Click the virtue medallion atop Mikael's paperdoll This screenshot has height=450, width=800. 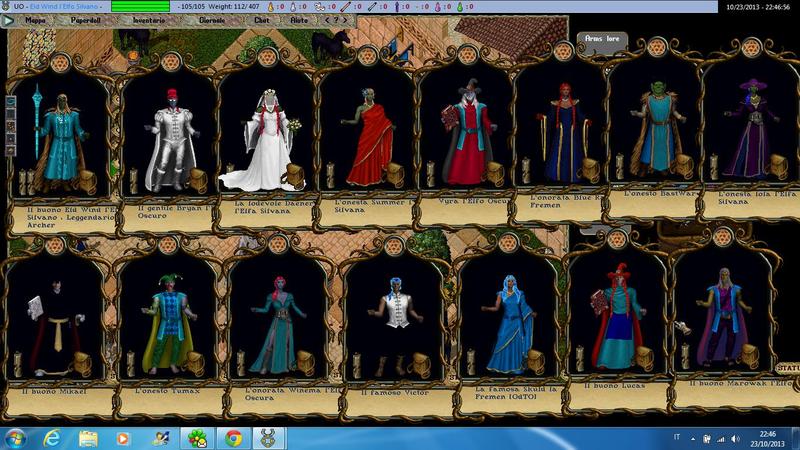coord(55,246)
